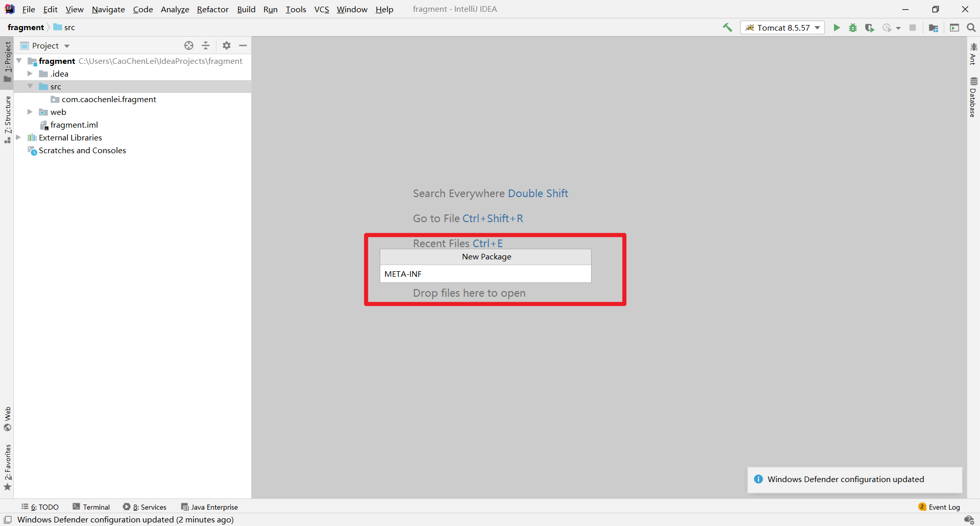
Task: Run Tomcat with the green play icon
Action: coord(837,28)
